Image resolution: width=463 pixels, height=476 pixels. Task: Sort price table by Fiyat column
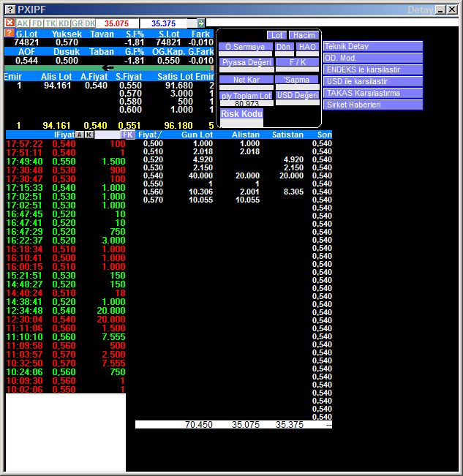point(151,135)
